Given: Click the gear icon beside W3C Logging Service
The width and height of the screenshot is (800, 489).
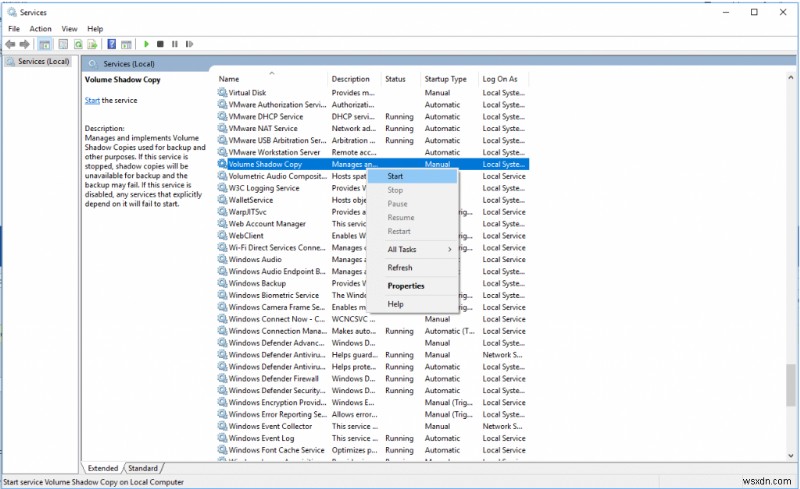Looking at the screenshot, I should [222, 188].
